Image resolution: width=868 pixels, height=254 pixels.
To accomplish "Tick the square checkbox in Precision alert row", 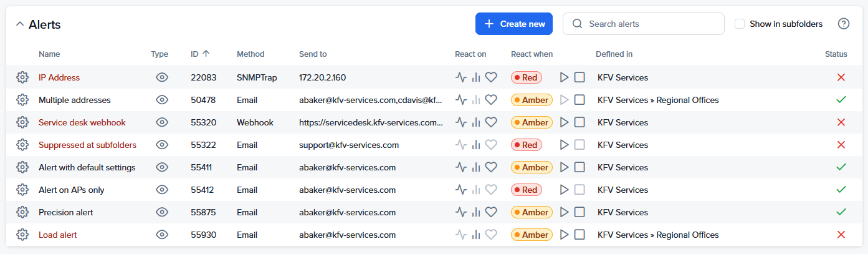I will click(579, 212).
